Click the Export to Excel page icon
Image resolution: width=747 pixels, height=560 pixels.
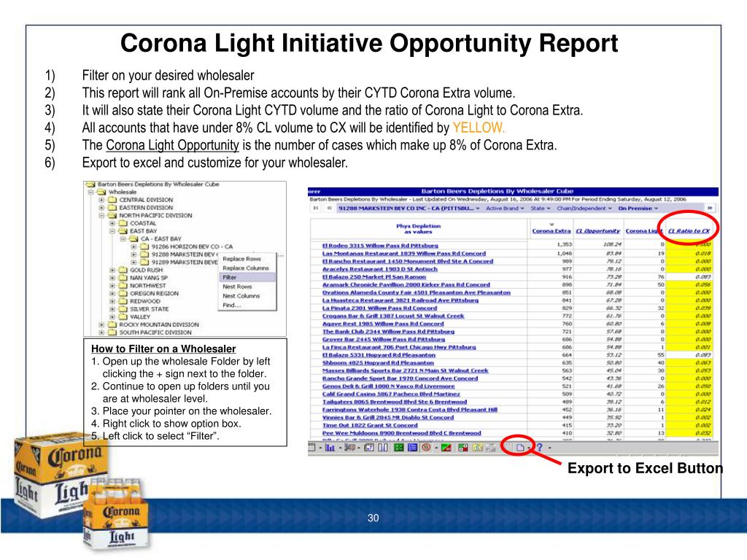tap(520, 448)
